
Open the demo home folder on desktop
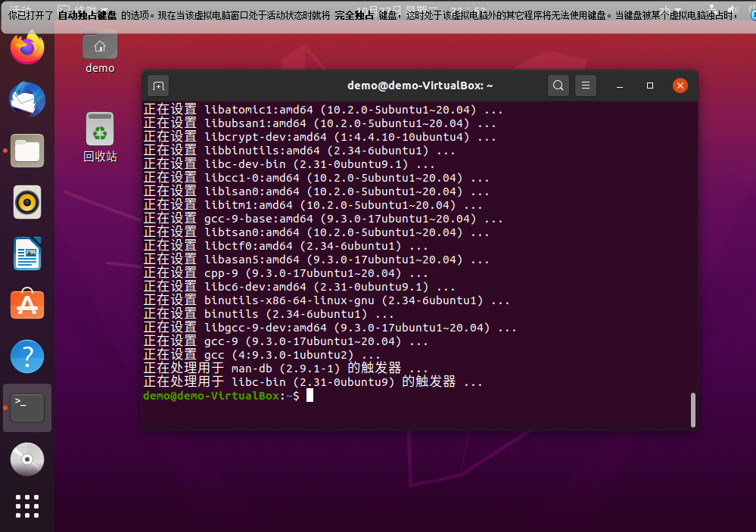coord(100,51)
